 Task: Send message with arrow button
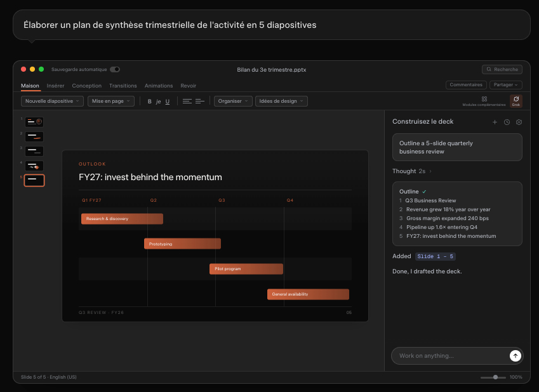coord(516,356)
